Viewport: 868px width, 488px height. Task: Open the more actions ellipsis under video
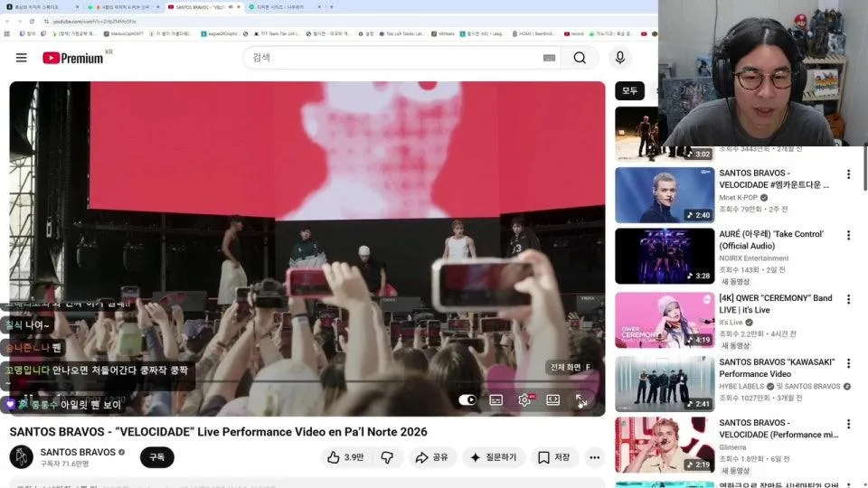click(x=595, y=457)
